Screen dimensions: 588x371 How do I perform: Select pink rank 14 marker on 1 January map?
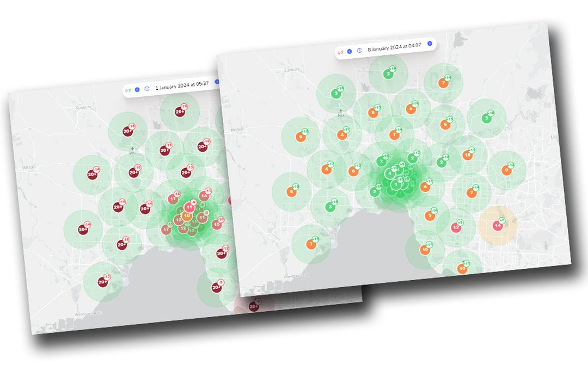(204, 195)
